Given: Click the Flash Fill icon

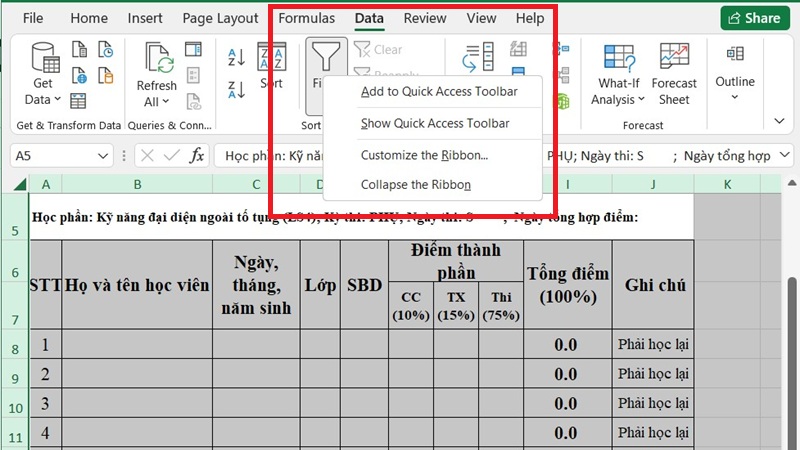Looking at the screenshot, I should coord(518,49).
